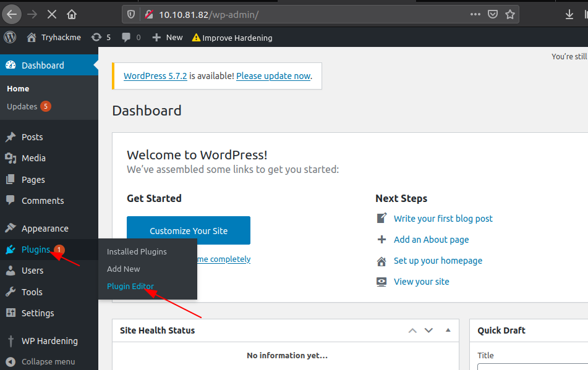Click the tracking protection shield icon
This screenshot has height=370, width=588.
tap(131, 15)
